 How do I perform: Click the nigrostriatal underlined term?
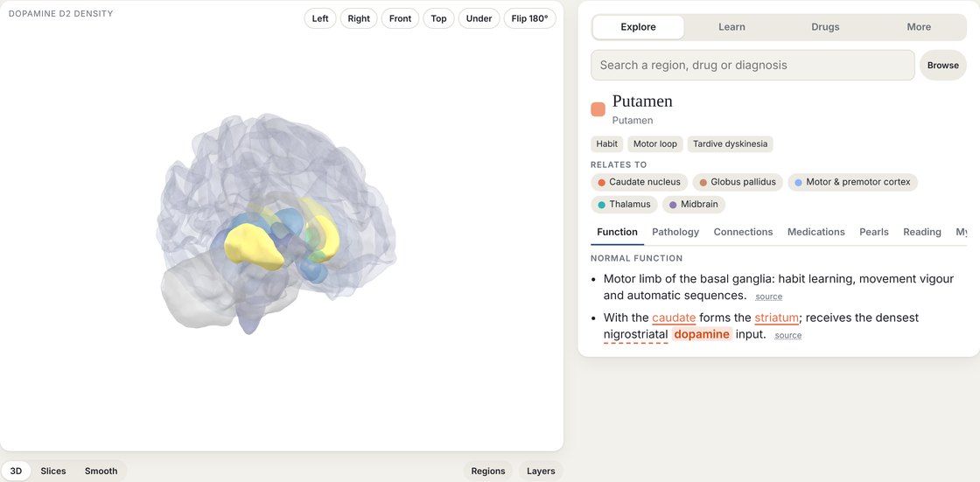pos(635,334)
